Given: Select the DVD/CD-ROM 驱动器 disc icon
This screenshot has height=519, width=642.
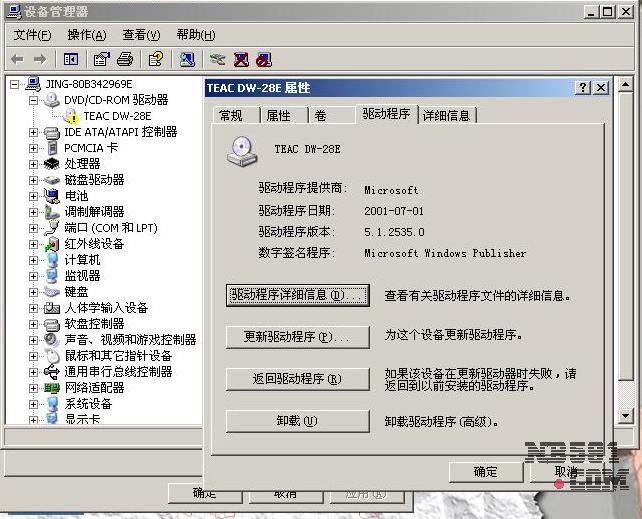Looking at the screenshot, I should coord(52,100).
